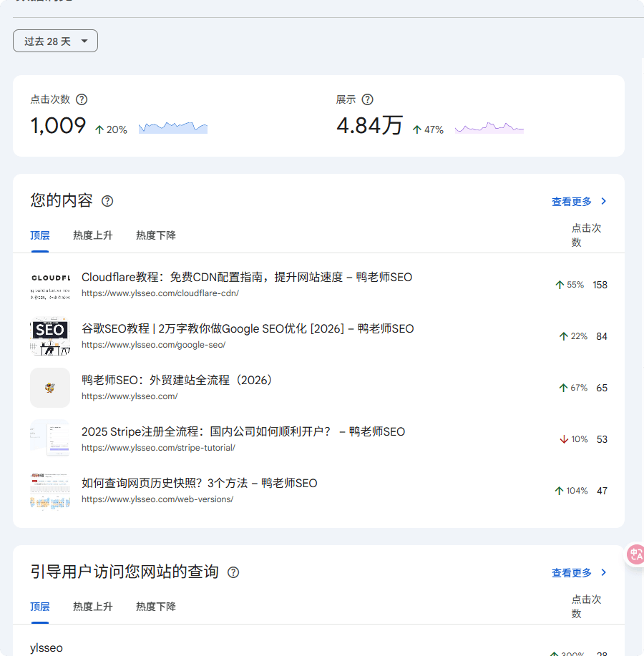The image size is (644, 656).
Task: Click the Stripe tutorial article title
Action: click(244, 431)
